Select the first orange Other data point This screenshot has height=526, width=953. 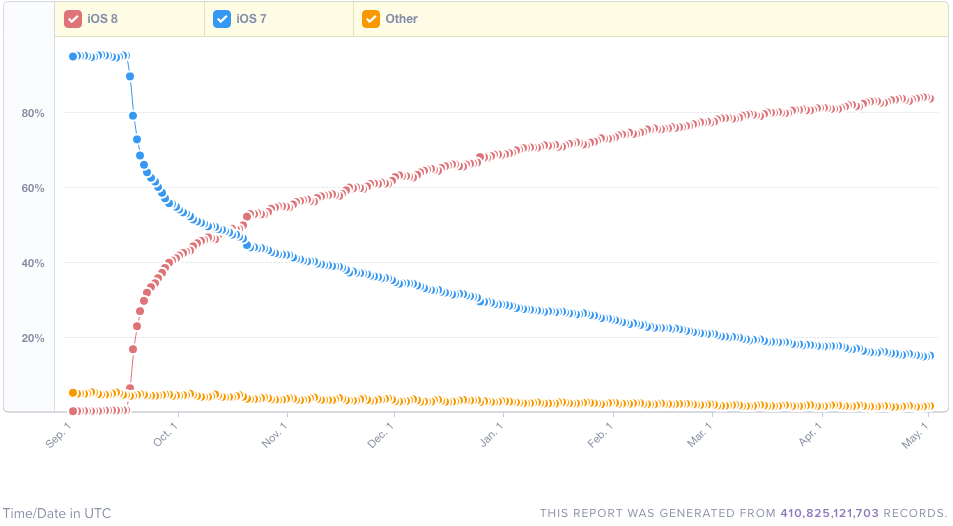[x=73, y=393]
